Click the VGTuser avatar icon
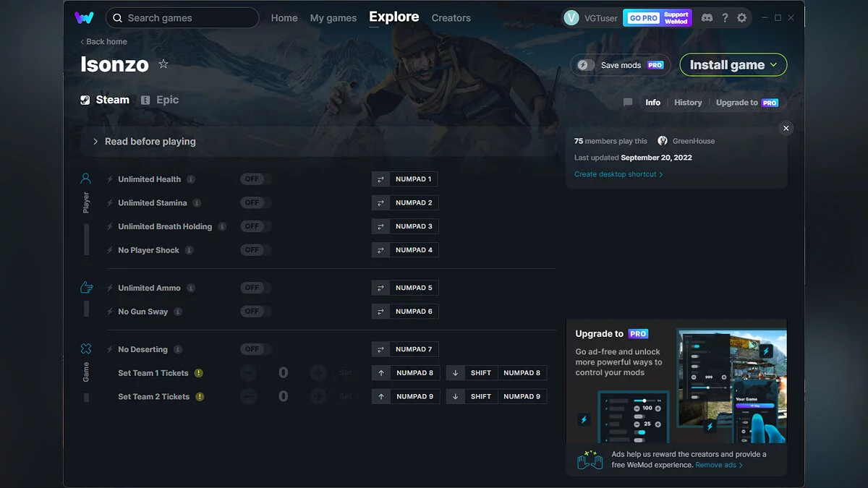The width and height of the screenshot is (868, 488). (571, 18)
